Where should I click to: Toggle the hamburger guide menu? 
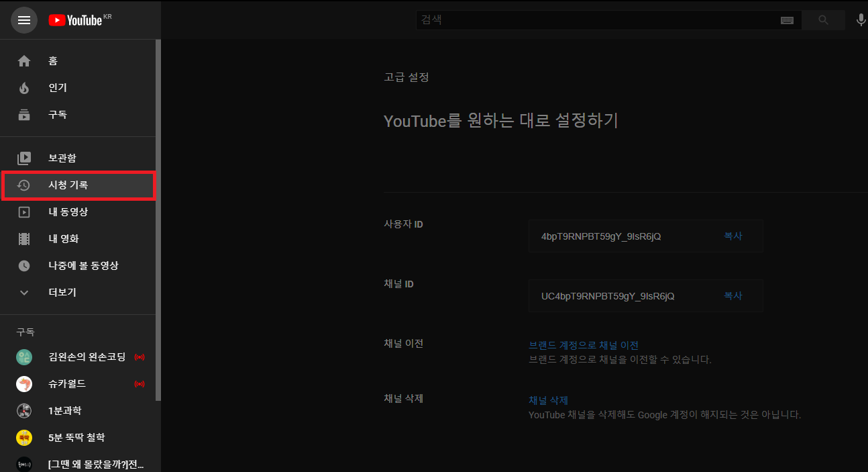24,20
